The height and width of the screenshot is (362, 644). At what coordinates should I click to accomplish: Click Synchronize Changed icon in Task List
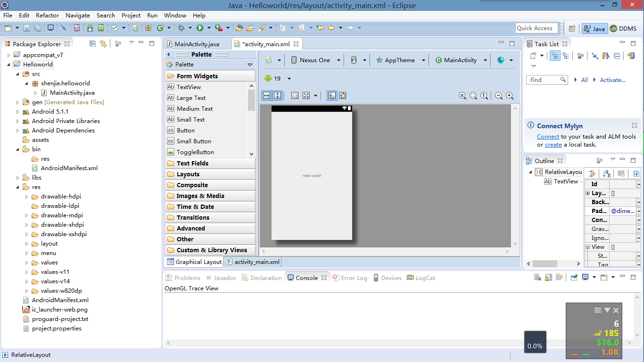[x=631, y=56]
